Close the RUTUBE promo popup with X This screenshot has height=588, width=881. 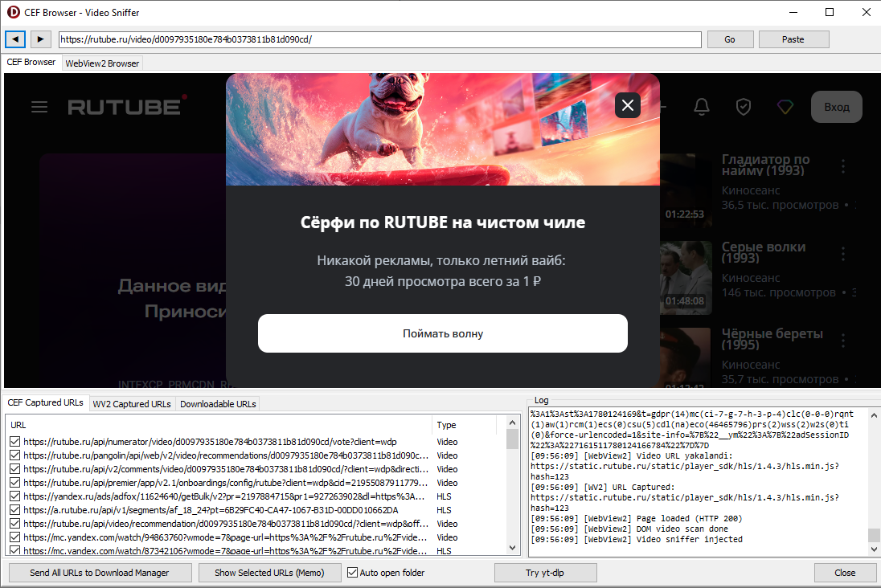[x=628, y=105]
